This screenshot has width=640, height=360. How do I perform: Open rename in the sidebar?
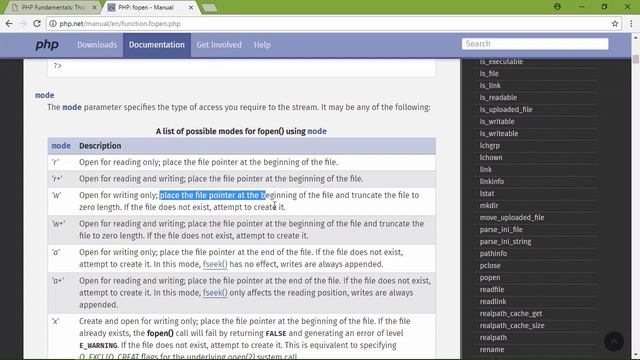492,349
